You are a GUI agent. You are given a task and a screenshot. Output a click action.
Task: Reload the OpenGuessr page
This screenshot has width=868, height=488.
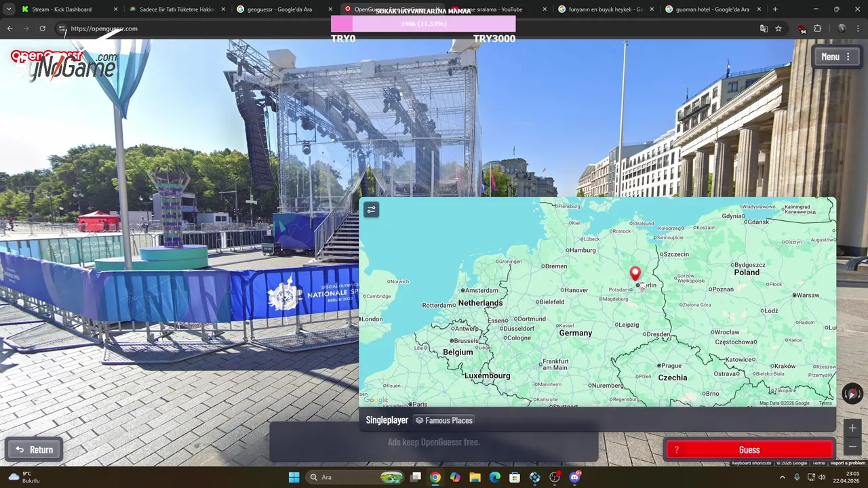(x=42, y=28)
